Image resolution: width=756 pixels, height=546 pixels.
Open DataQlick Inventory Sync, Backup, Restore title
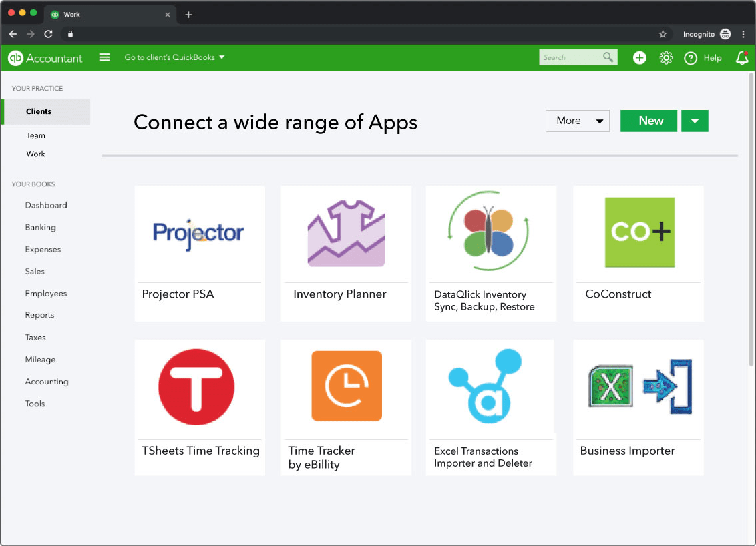[x=485, y=301]
